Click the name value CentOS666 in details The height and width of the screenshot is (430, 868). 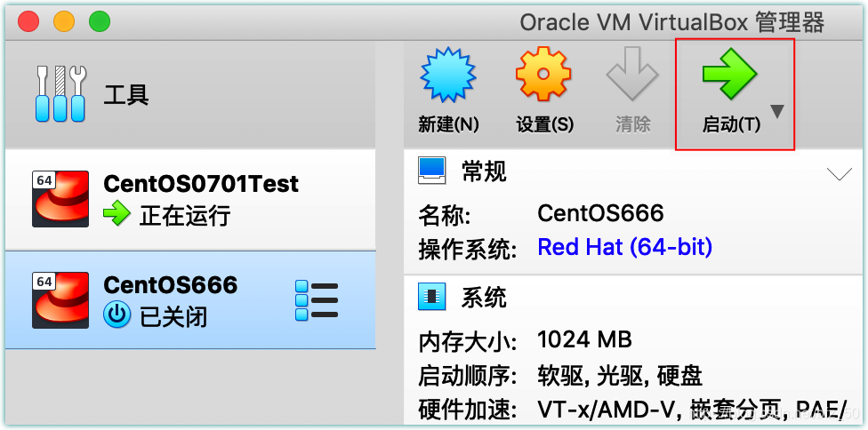[x=600, y=213]
